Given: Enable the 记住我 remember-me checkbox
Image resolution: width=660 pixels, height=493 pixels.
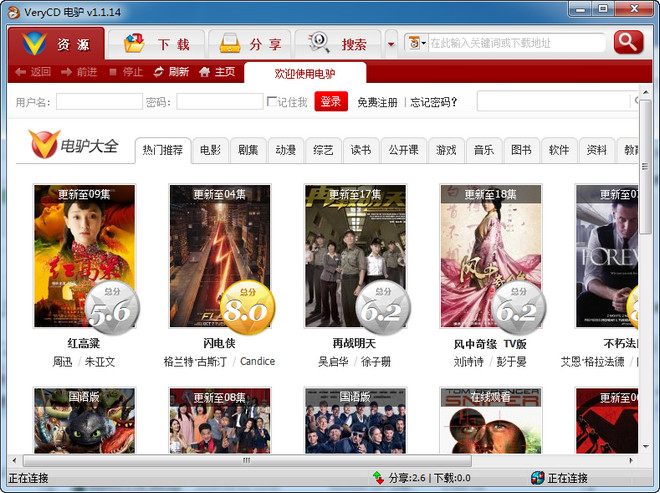Looking at the screenshot, I should tap(272, 102).
